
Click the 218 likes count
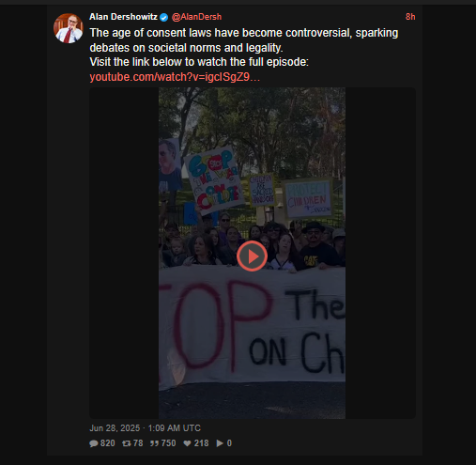coord(201,443)
